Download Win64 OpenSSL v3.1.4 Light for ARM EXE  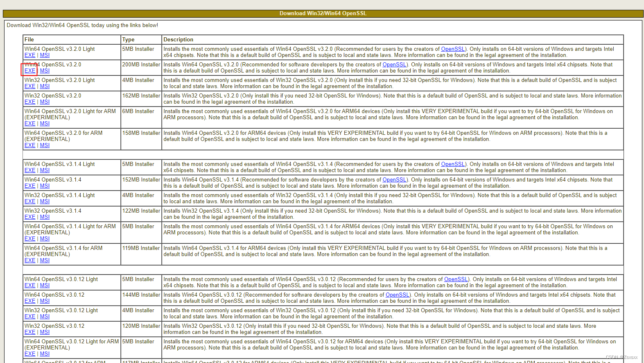[x=30, y=239]
